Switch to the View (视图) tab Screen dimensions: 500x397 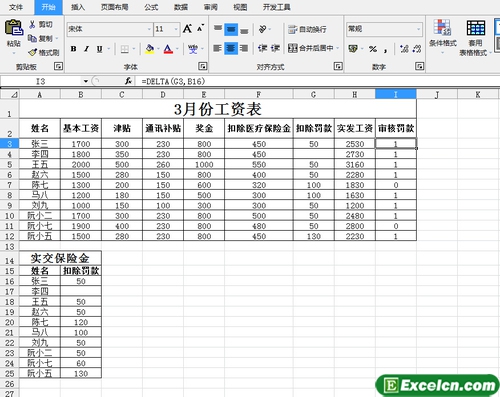click(x=240, y=7)
